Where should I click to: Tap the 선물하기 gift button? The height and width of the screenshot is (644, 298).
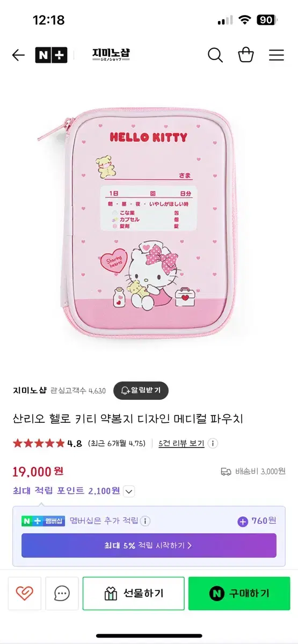pos(133,594)
